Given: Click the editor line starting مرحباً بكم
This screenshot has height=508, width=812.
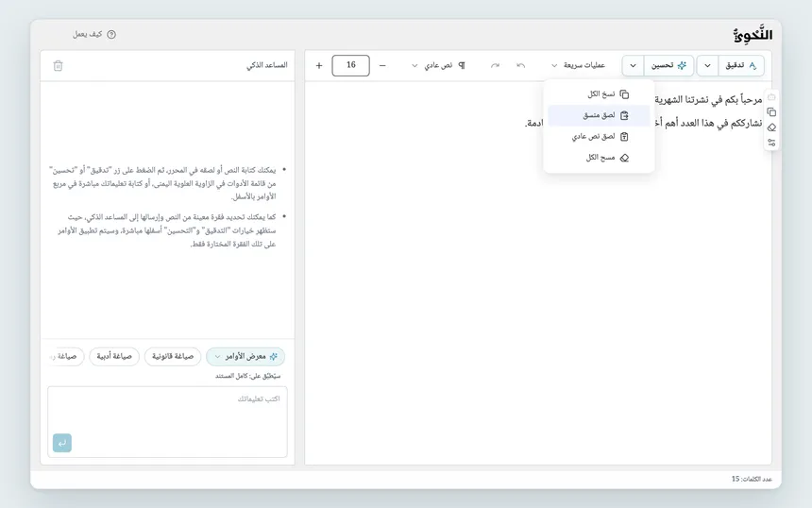Looking at the screenshot, I should pyautogui.click(x=708, y=99).
